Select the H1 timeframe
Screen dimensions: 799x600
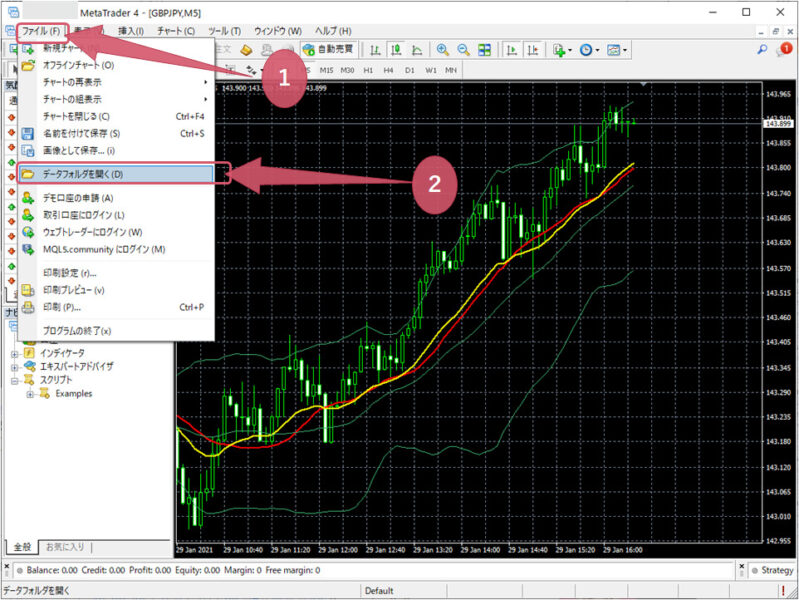coord(368,70)
